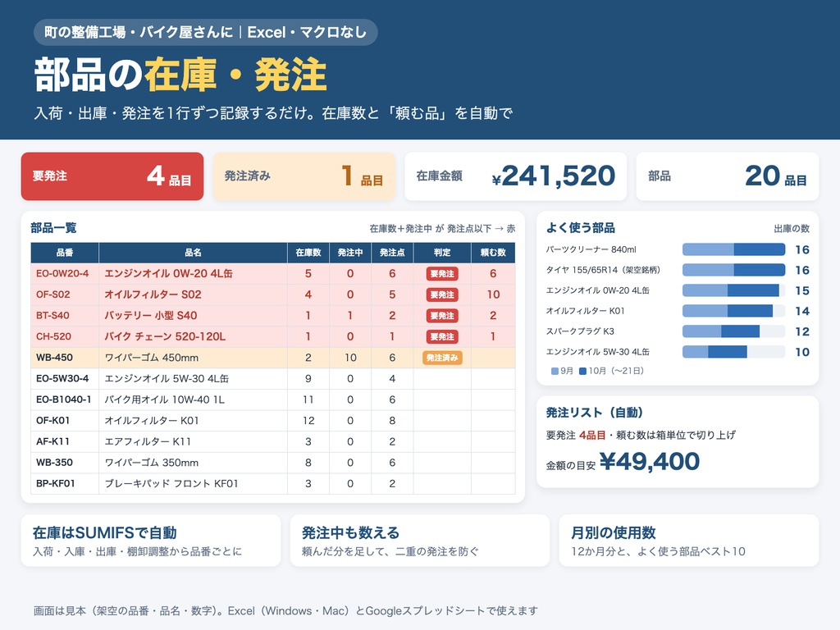Click the 品番 column header
Screen dimensions: 840x630
pos(65,253)
